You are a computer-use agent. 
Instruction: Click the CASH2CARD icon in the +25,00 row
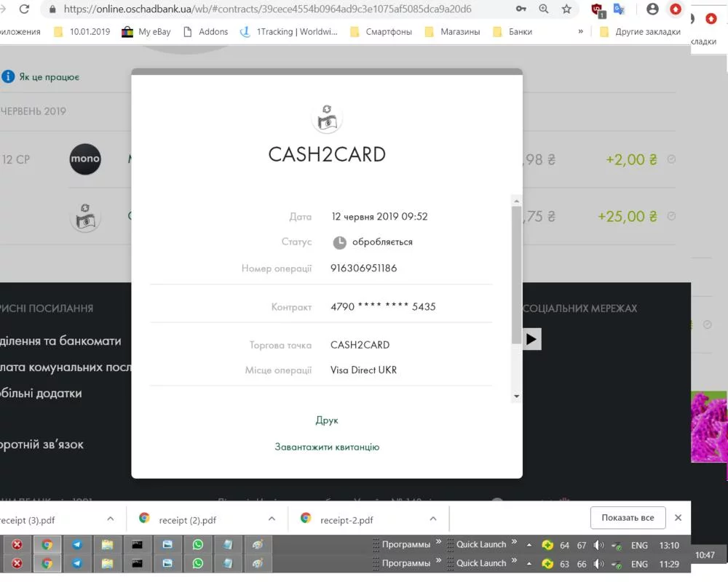tap(85, 218)
